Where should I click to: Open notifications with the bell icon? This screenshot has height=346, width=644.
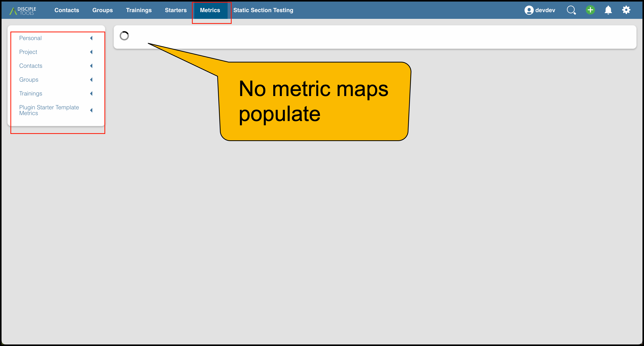click(608, 10)
